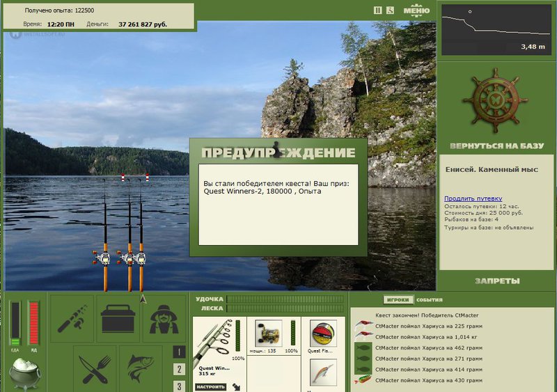Click ВЕРНУТЬСЯ НА БАЗУ button
The height and width of the screenshot is (392, 557).
[496, 146]
